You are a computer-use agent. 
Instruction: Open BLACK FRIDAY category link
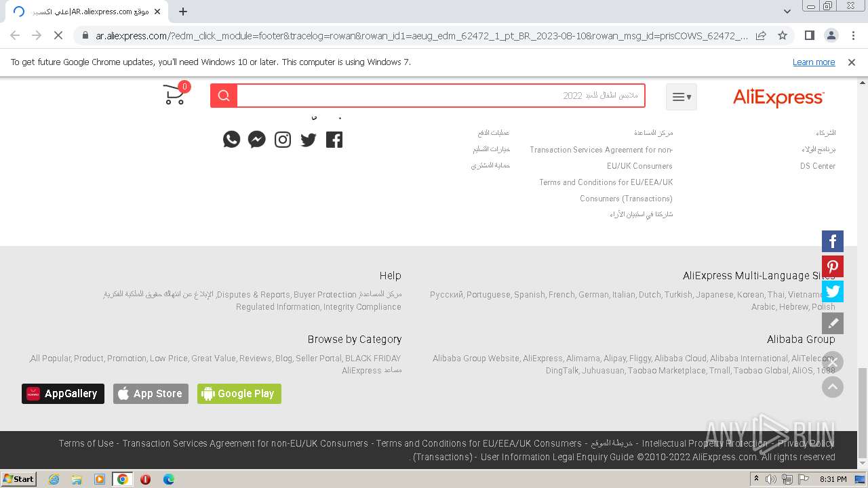coord(373,359)
